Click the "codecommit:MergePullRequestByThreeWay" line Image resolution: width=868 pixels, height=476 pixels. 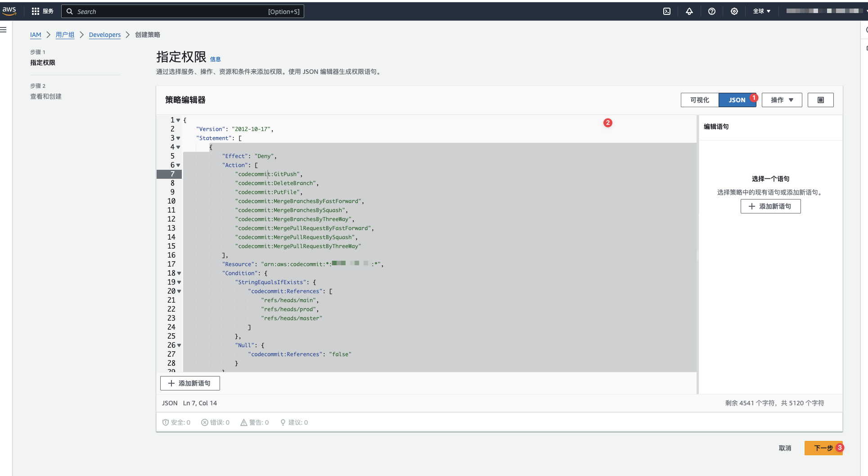[298, 246]
